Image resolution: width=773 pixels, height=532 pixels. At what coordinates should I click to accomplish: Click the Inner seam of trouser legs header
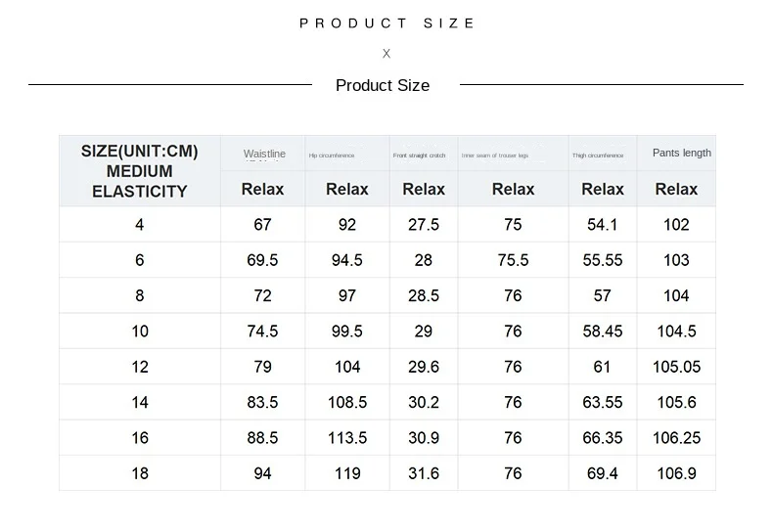tap(495, 155)
